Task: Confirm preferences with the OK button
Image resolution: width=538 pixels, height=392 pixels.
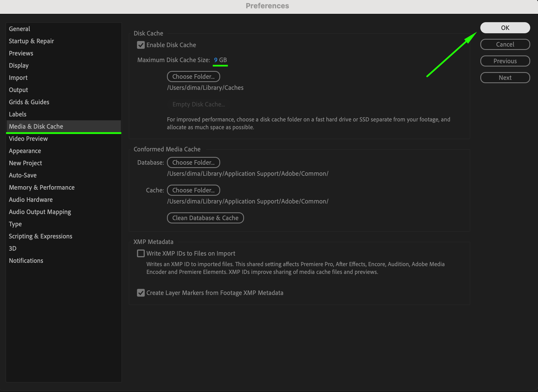Action: 505,28
